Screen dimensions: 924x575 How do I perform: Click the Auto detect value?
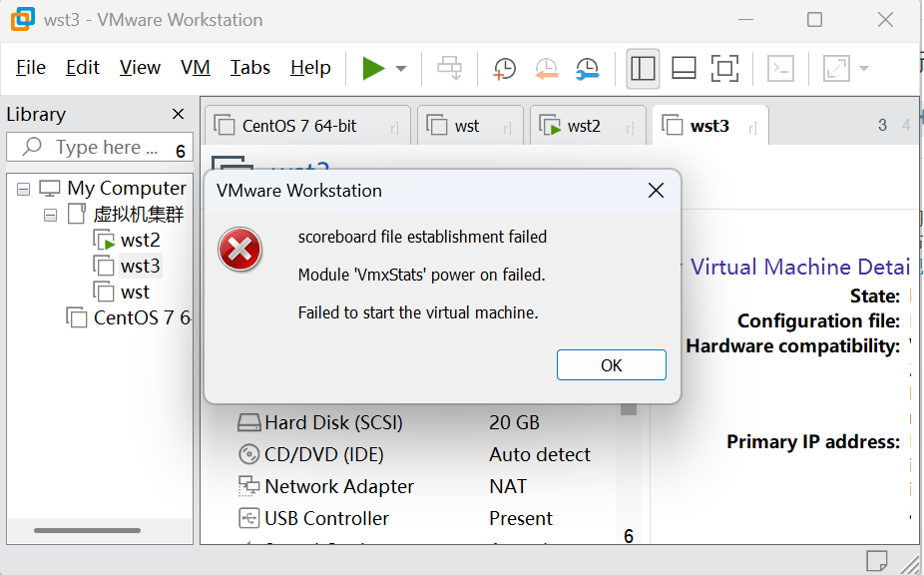[x=539, y=454]
